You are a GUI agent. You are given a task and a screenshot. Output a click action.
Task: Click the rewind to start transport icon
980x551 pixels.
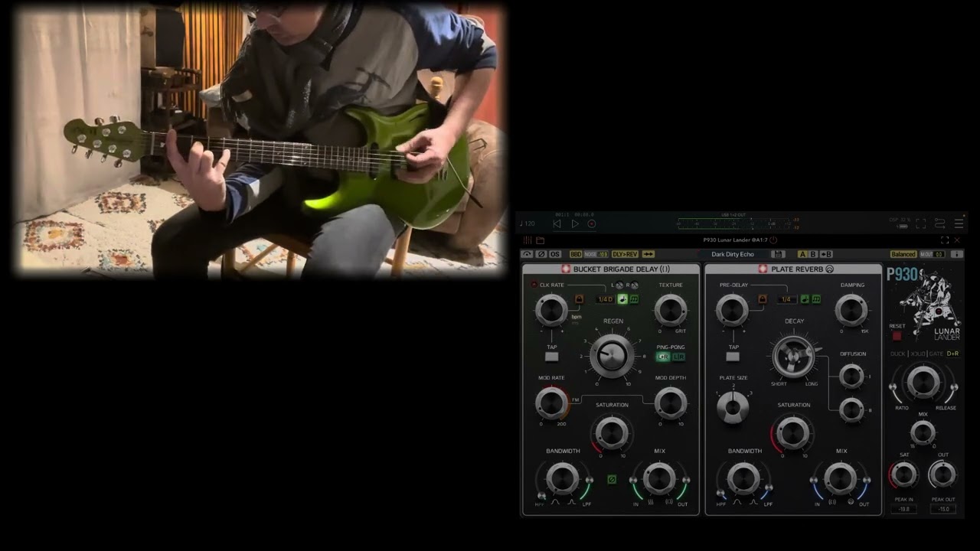coord(557,223)
